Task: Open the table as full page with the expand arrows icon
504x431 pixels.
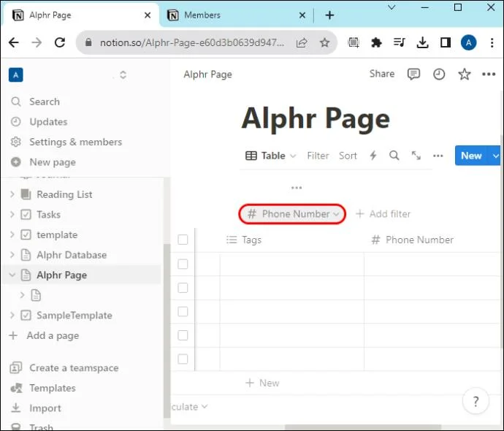Action: [x=416, y=156]
